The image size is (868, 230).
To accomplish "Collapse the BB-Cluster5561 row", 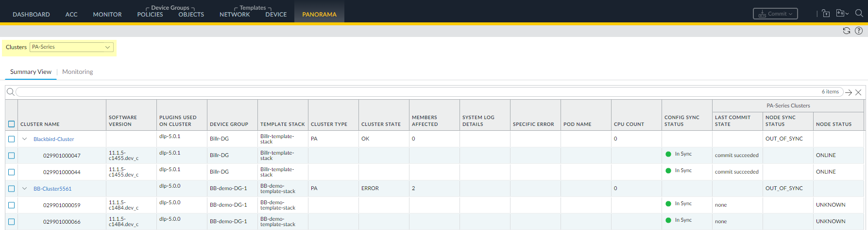I will pyautogui.click(x=25, y=189).
